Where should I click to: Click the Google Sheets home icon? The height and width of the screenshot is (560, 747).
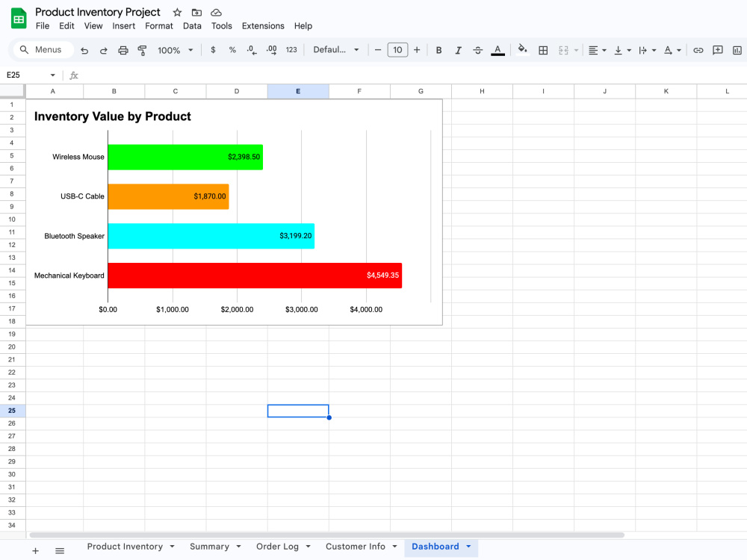point(19,19)
